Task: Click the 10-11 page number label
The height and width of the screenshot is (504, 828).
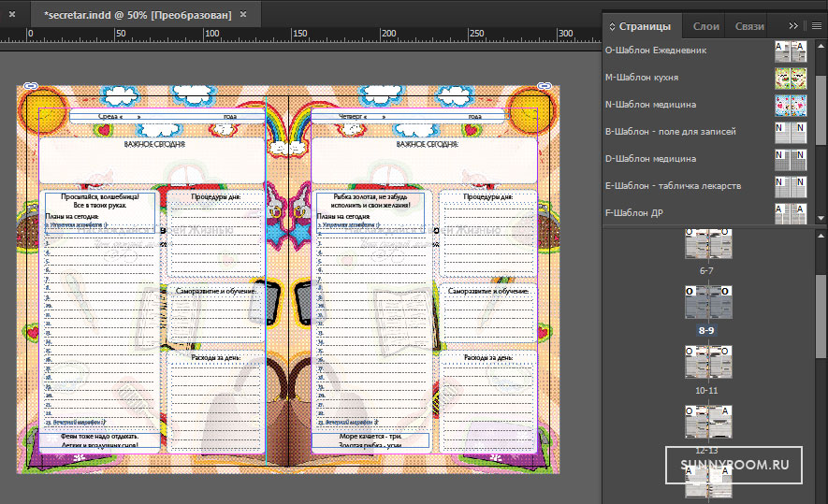Action: 706,391
